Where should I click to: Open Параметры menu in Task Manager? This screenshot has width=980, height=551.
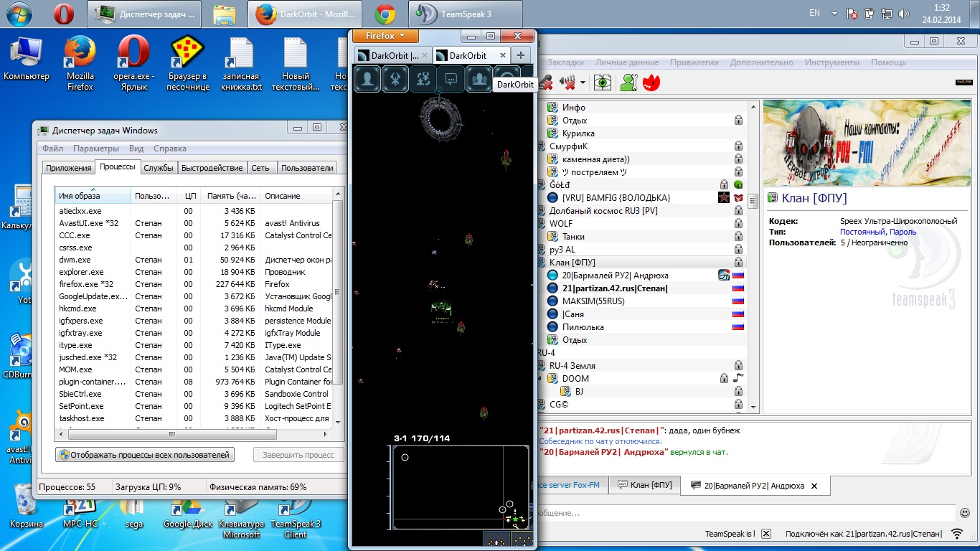point(96,149)
